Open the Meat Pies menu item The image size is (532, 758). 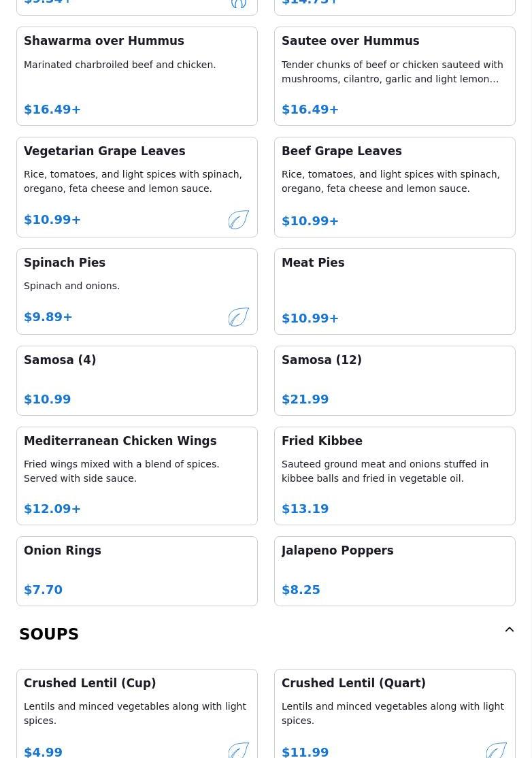click(395, 291)
